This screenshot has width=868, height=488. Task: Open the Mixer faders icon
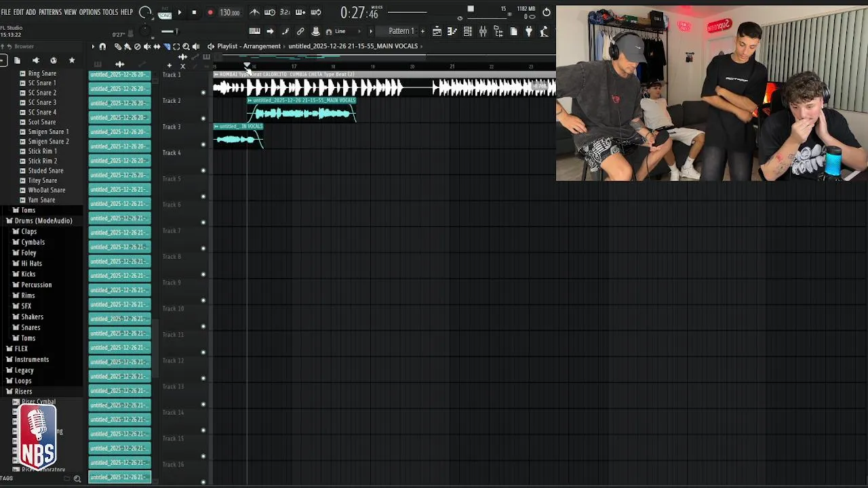483,31
